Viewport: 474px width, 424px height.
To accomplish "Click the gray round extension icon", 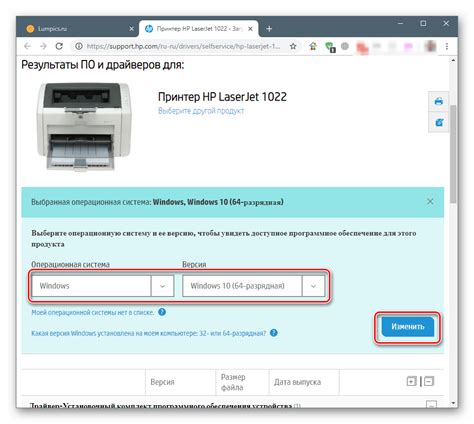I will [x=345, y=46].
